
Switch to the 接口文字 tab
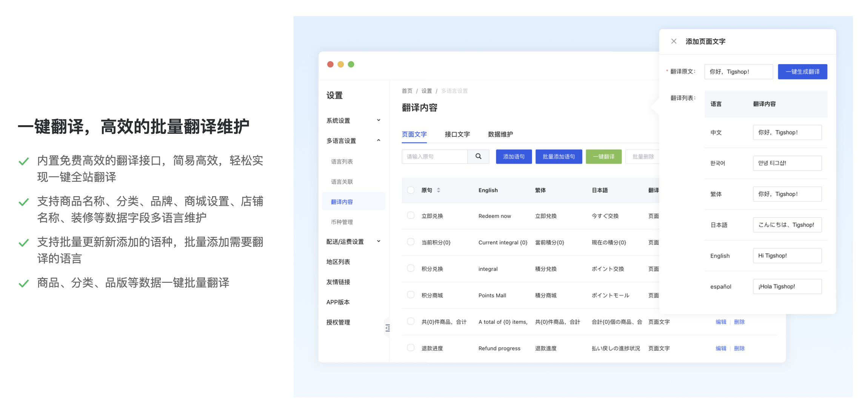point(457,135)
